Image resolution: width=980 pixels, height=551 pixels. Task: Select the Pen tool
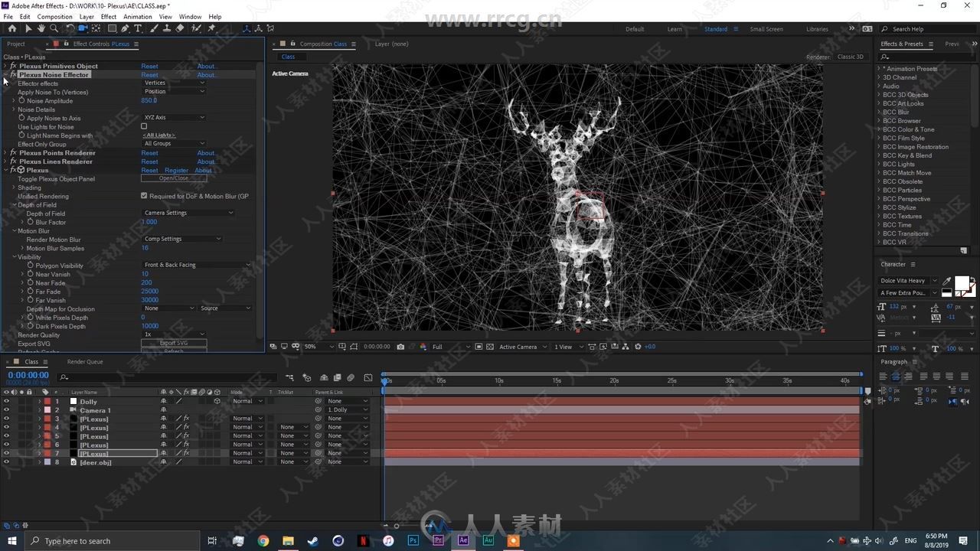click(x=125, y=28)
